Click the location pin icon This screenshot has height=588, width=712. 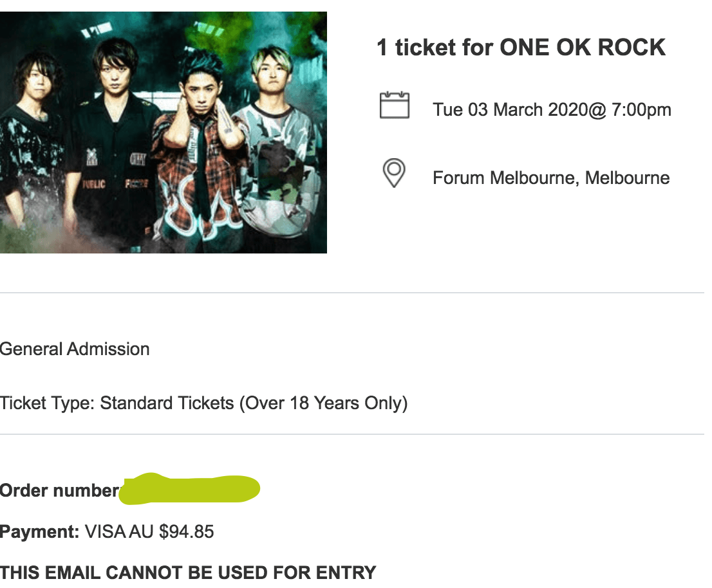(393, 173)
